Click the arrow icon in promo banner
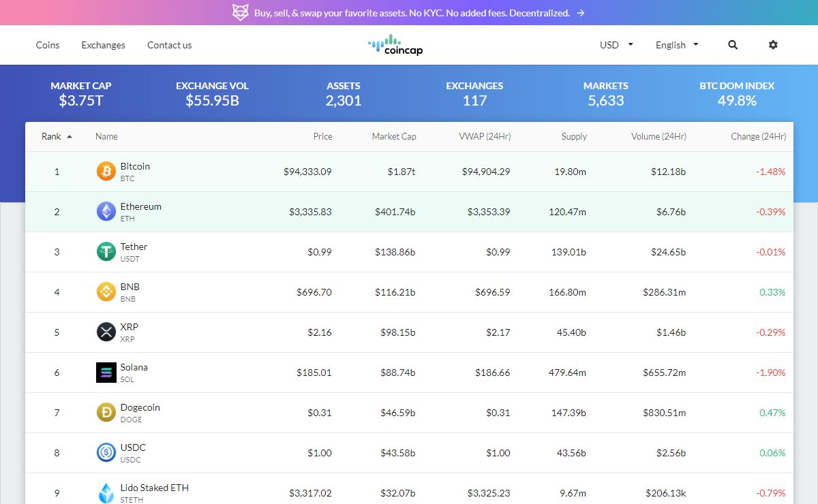 click(x=580, y=13)
